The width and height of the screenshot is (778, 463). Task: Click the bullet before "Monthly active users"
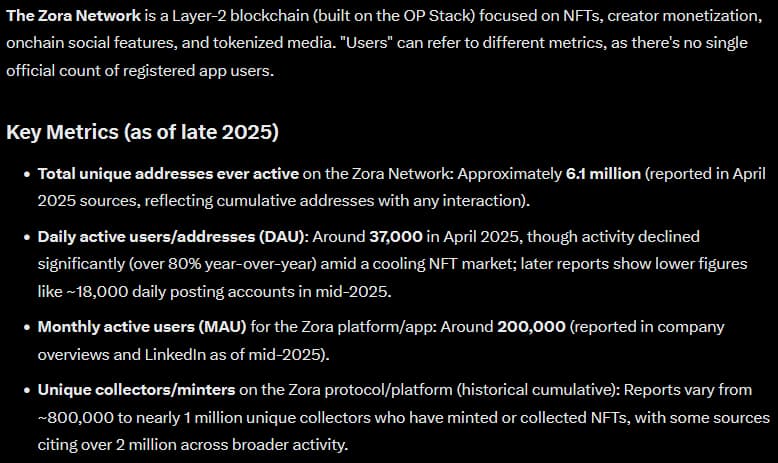(x=26, y=328)
